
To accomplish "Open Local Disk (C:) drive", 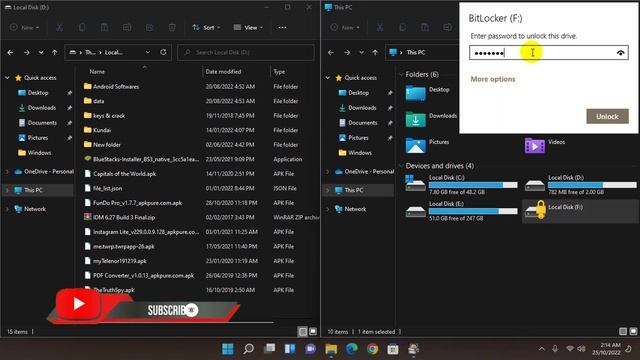I will tap(461, 184).
